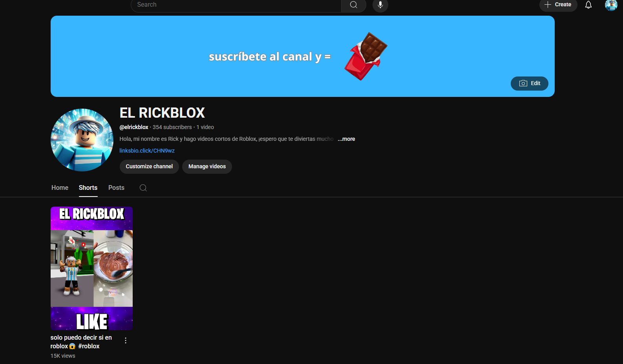This screenshot has width=623, height=364.
Task: Click the '15K views' text
Action: (63, 356)
